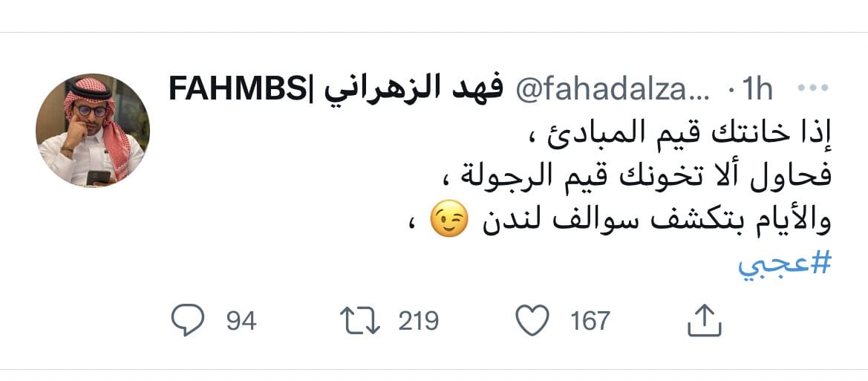Click the retweet count 219
The height and width of the screenshot is (381, 868).
coord(418,321)
